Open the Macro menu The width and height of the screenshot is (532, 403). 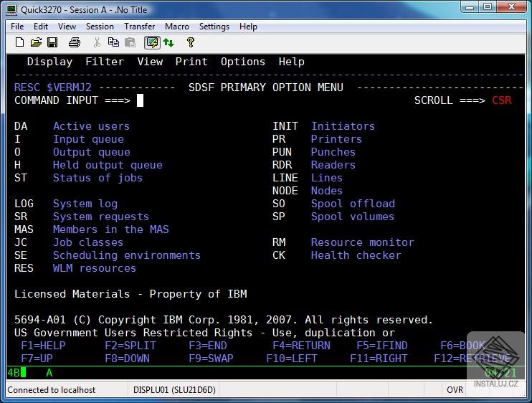(177, 27)
